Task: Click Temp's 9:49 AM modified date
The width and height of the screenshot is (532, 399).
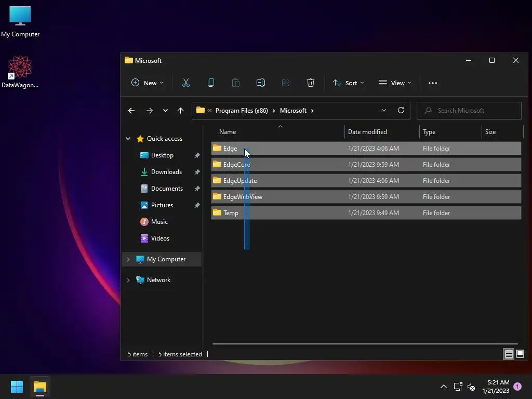Action: point(374,213)
